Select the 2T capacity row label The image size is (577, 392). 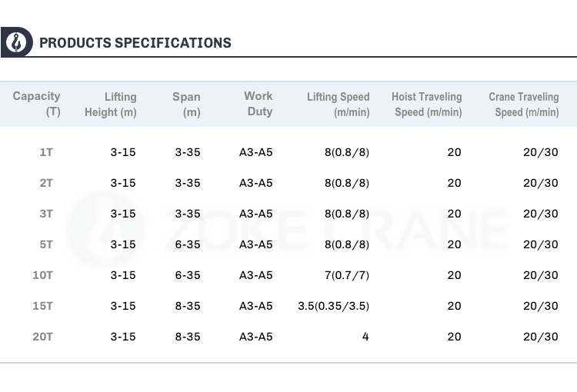tap(46, 183)
